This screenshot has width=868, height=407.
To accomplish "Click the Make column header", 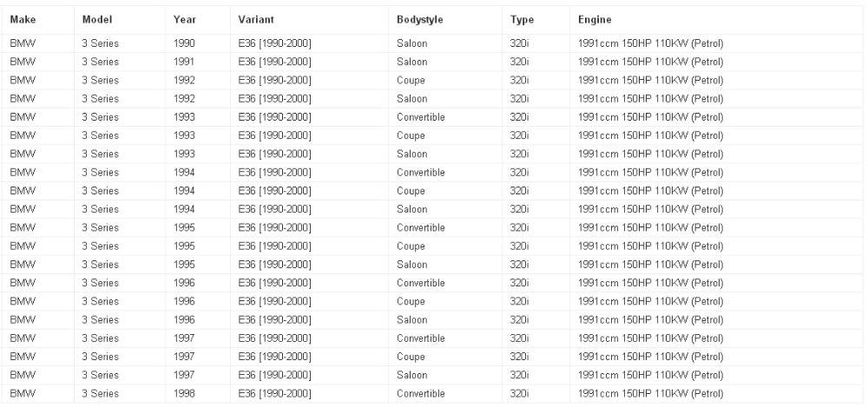I will [22, 19].
